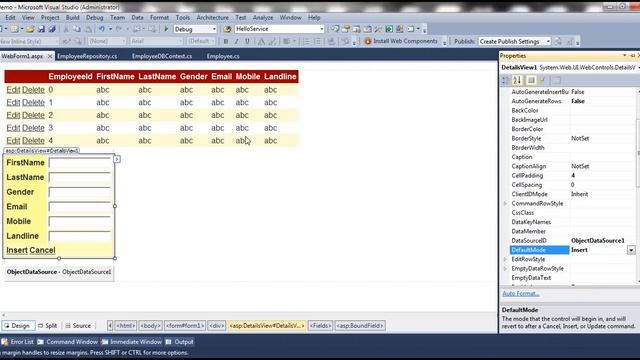Open the Immediate Window at bottom
The width and height of the screenshot is (640, 360).
tap(131, 342)
